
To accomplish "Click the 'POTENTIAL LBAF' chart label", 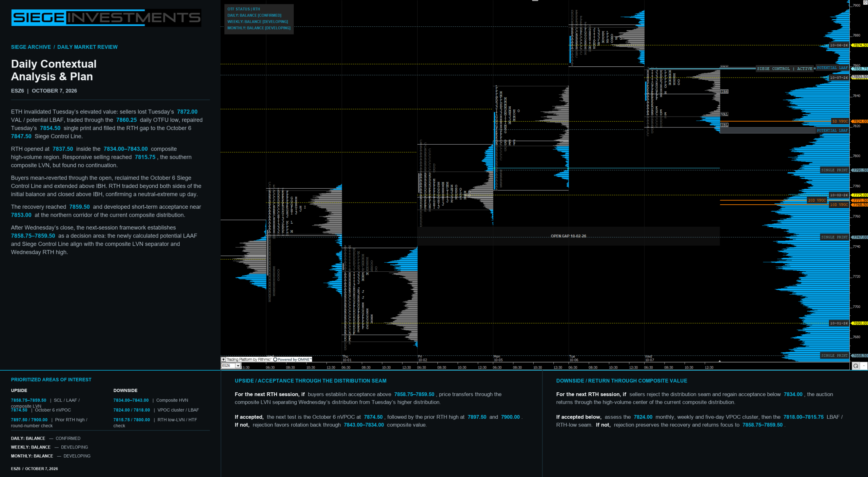I will tap(832, 130).
